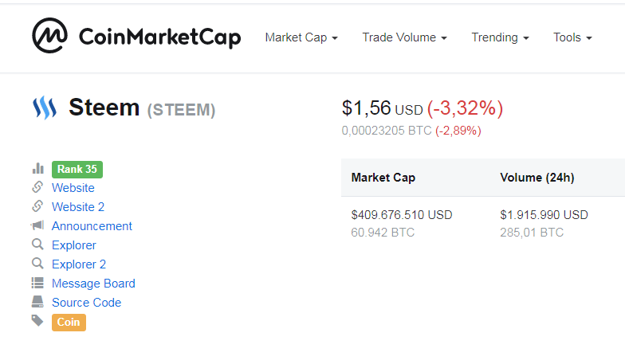Click the Volume (24h) column header
This screenshot has height=364, width=625.
click(x=537, y=178)
